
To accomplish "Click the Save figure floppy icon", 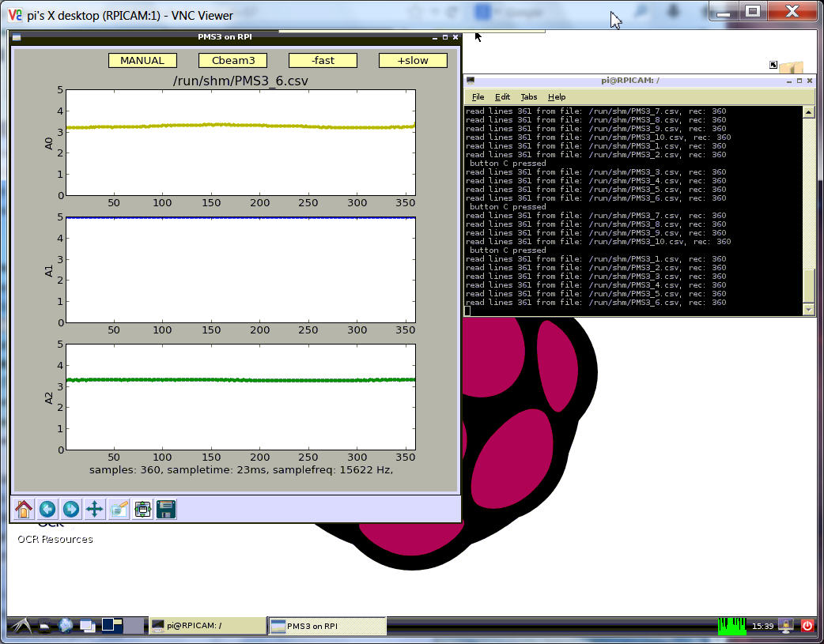I will (x=165, y=509).
